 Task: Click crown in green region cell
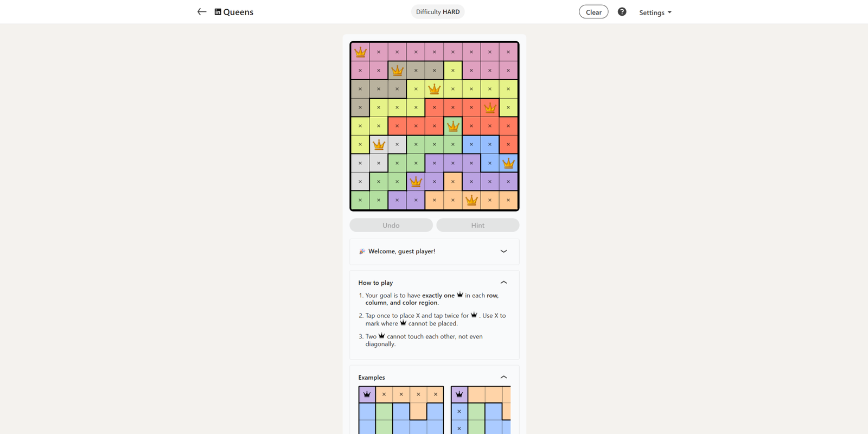452,126
